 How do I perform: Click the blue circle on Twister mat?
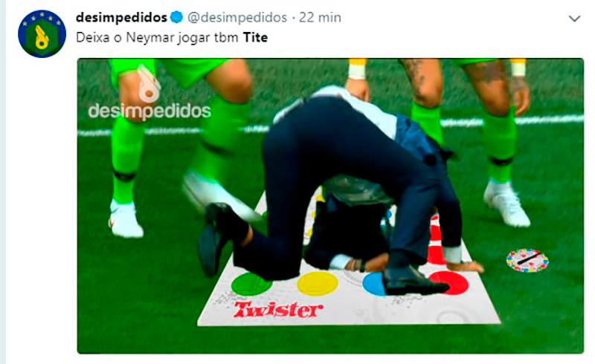[x=374, y=285]
